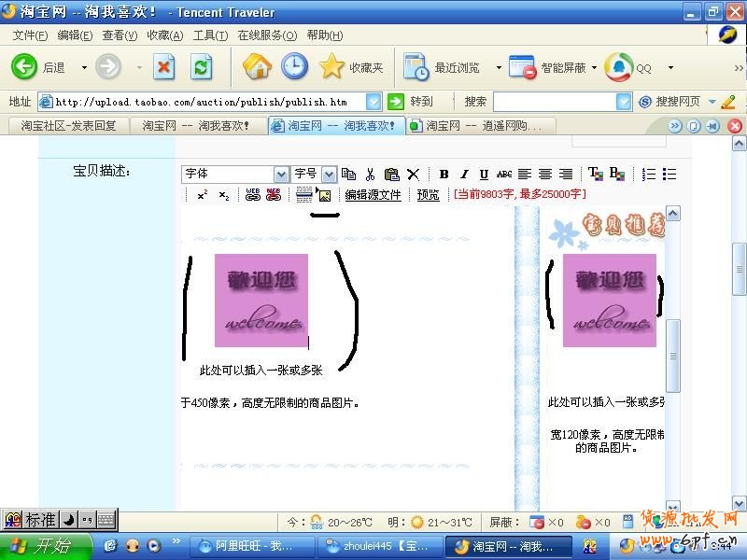The width and height of the screenshot is (747, 560).
Task: Toggle bold formatting in the description editor
Action: tap(444, 175)
